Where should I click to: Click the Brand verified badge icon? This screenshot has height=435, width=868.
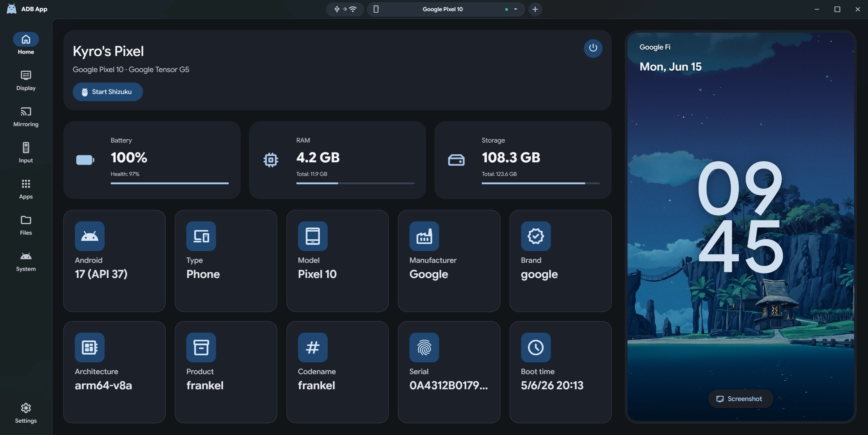[536, 236]
